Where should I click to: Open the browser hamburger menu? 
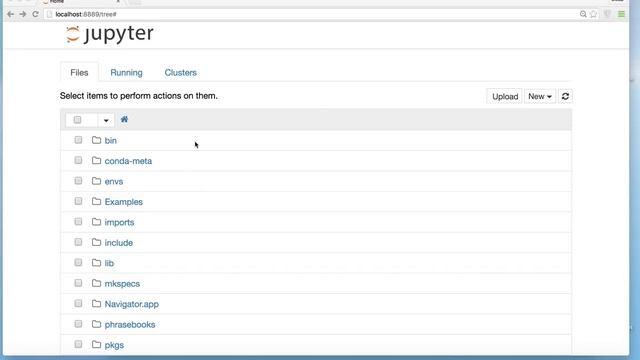pos(621,14)
